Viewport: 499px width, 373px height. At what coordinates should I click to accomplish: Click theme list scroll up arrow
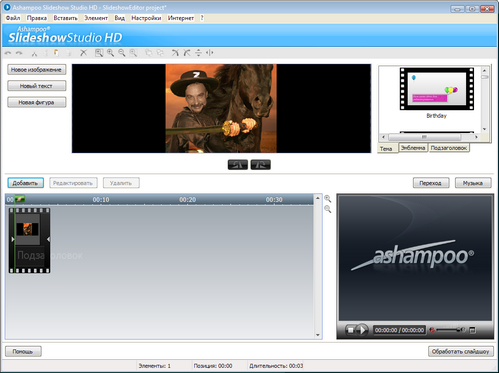point(484,70)
